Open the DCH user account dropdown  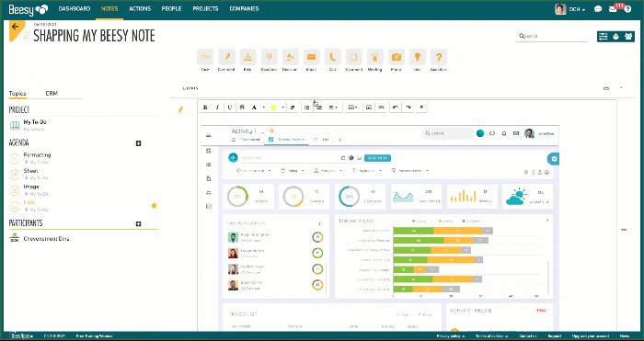click(x=570, y=9)
